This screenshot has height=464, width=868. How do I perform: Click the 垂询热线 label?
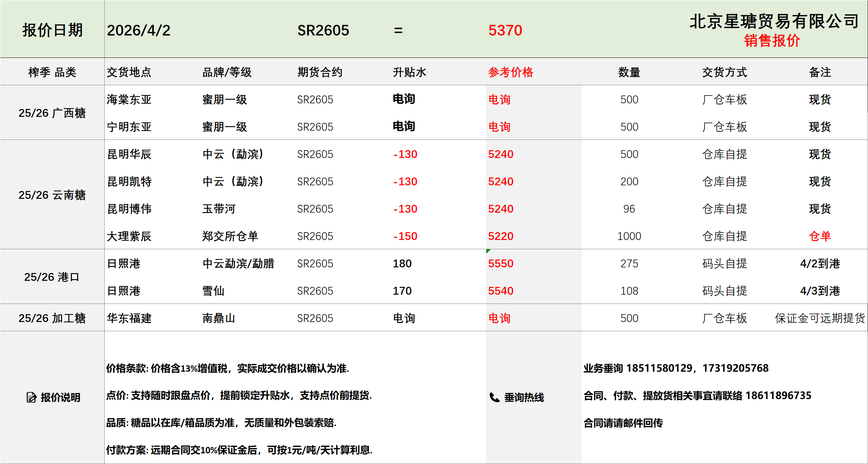524,397
